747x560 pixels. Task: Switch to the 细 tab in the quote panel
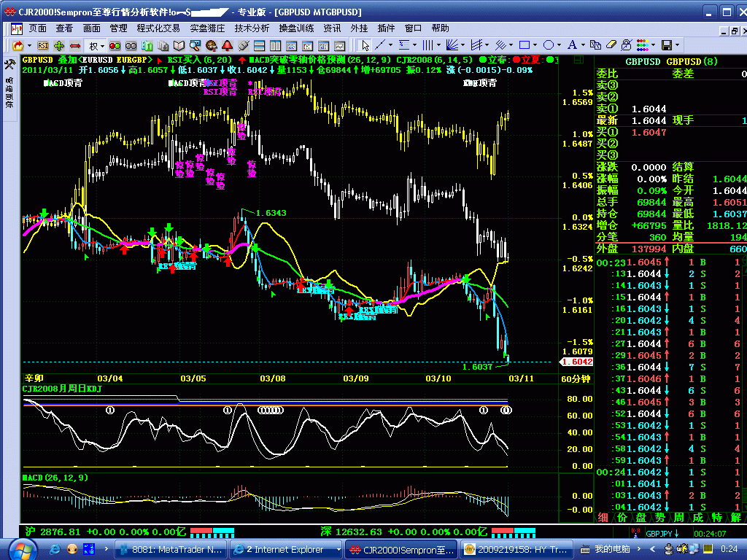click(603, 517)
